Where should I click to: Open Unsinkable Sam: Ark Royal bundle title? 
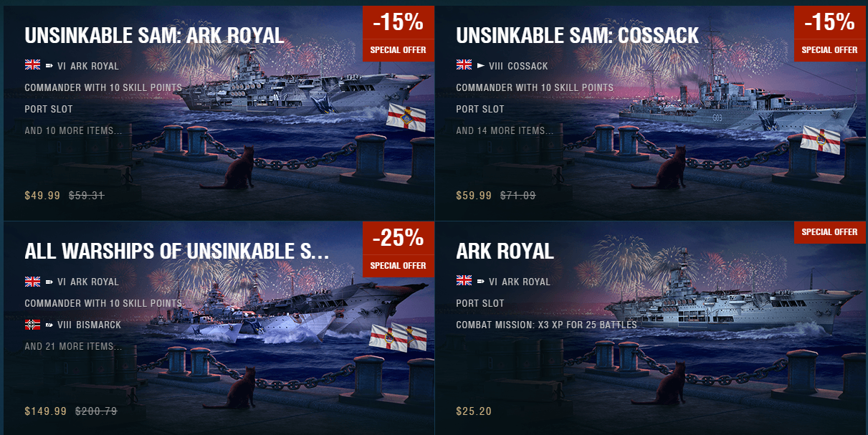click(x=154, y=35)
